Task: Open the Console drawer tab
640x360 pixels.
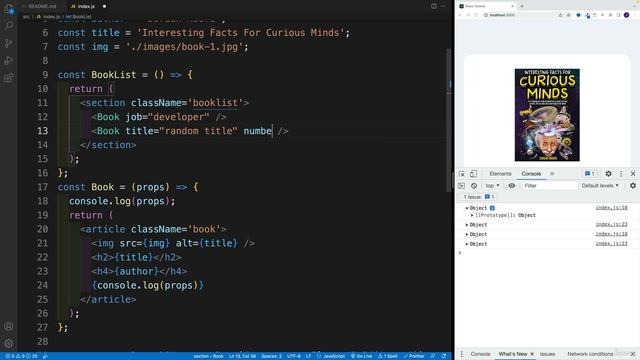Action: [x=480, y=354]
